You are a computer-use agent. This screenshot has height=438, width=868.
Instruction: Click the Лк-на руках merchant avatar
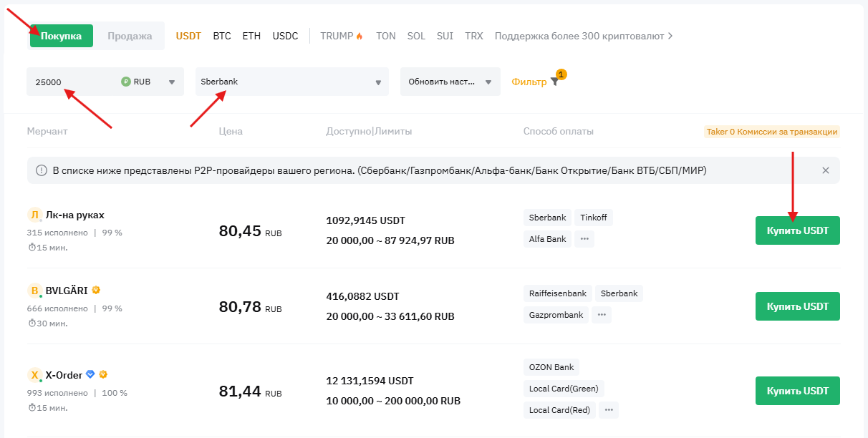coord(34,215)
